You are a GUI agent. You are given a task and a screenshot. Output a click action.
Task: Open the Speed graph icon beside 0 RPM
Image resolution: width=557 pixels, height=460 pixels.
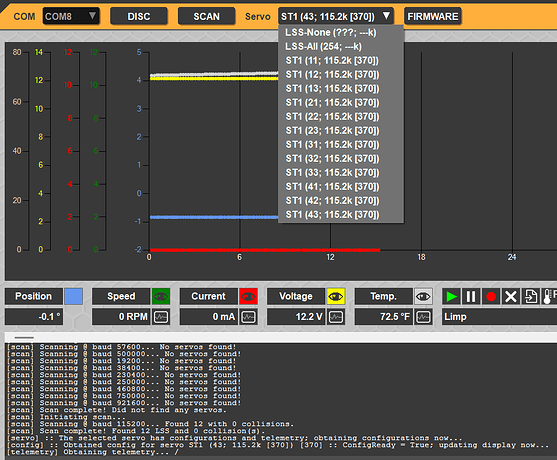161,317
